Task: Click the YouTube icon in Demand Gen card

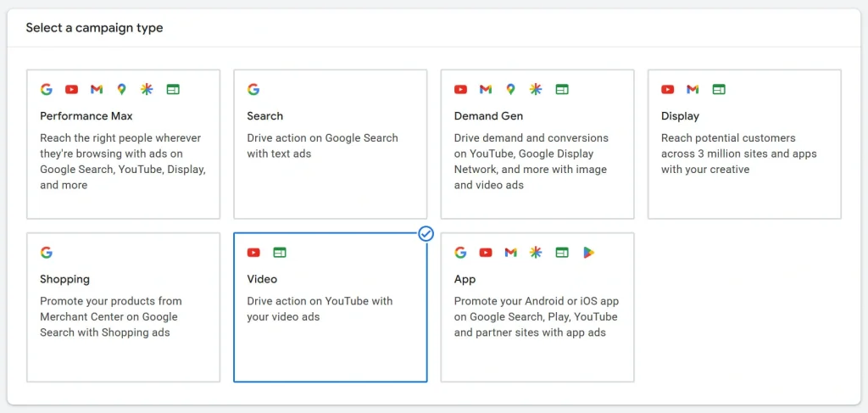Action: (x=460, y=89)
